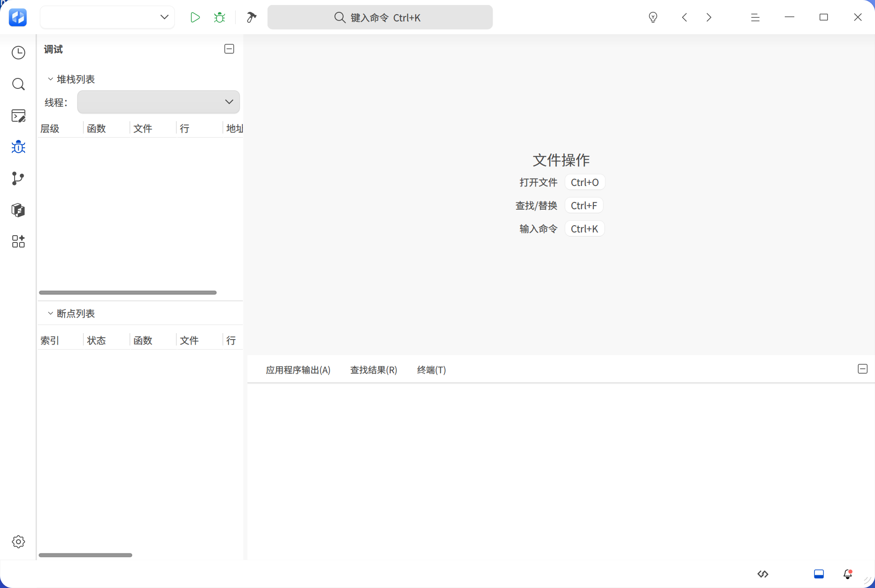Open the project selector dropdown
875x588 pixels.
point(108,17)
